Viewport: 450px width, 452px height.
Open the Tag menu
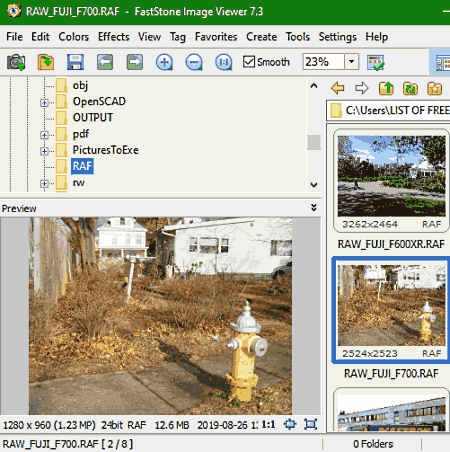(178, 37)
